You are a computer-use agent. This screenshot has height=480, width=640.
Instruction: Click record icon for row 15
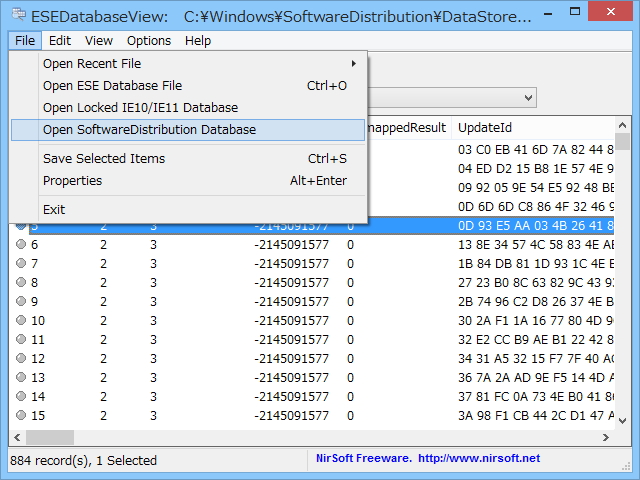[x=21, y=416]
